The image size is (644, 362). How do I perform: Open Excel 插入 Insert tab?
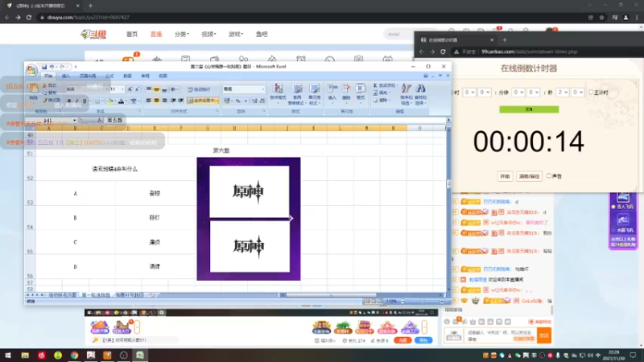pyautogui.click(x=66, y=76)
